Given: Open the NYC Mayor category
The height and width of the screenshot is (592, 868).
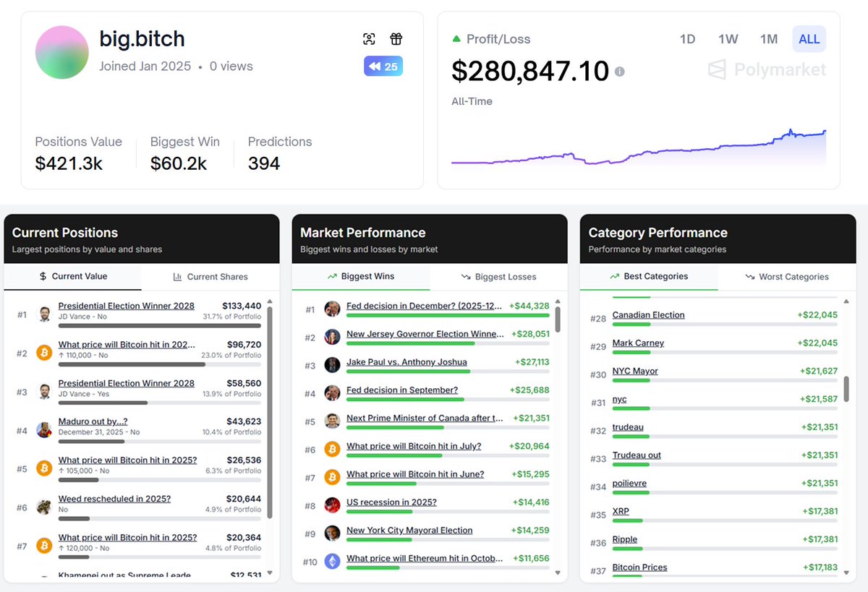Looking at the screenshot, I should pyautogui.click(x=635, y=372).
